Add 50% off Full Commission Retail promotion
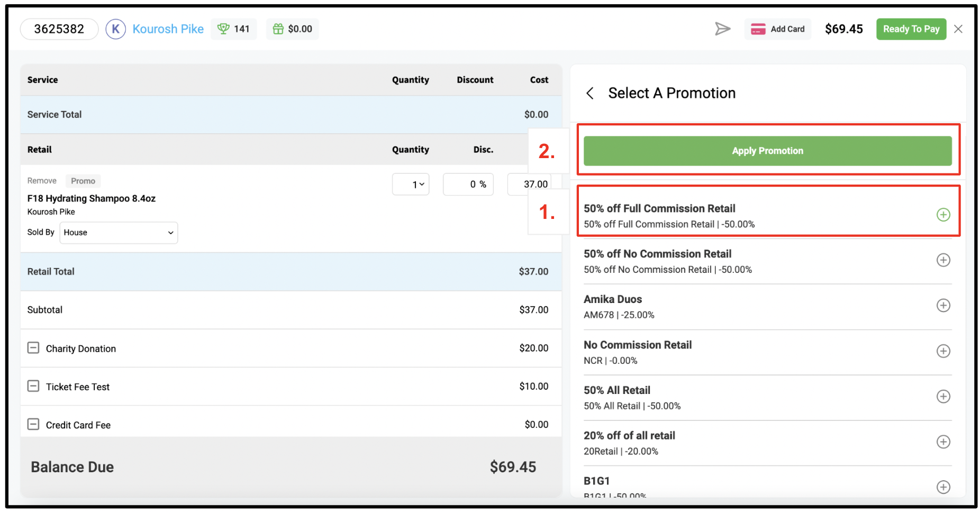The height and width of the screenshot is (514, 980). coord(943,215)
